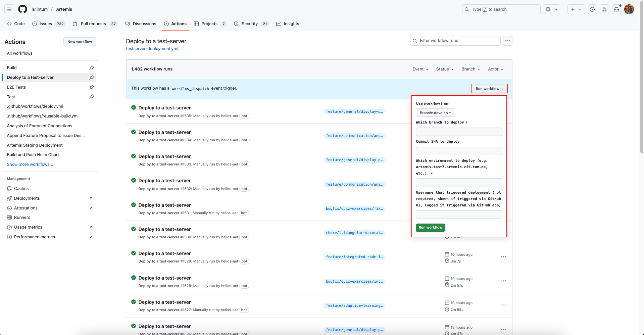Open issues icon in top header
Screen dimensions: 644x335
[x=592, y=9]
